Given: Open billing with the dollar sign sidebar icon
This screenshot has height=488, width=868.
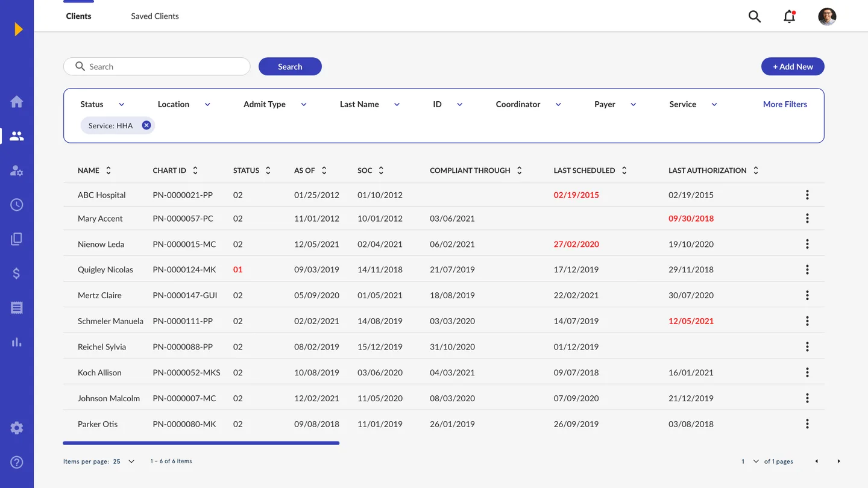Looking at the screenshot, I should pyautogui.click(x=16, y=273).
